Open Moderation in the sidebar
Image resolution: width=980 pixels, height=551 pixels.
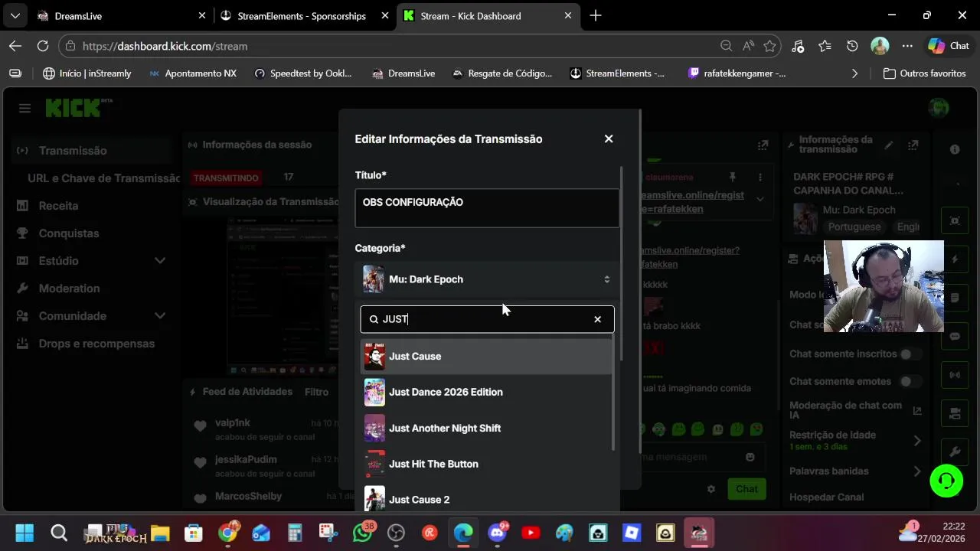click(69, 289)
